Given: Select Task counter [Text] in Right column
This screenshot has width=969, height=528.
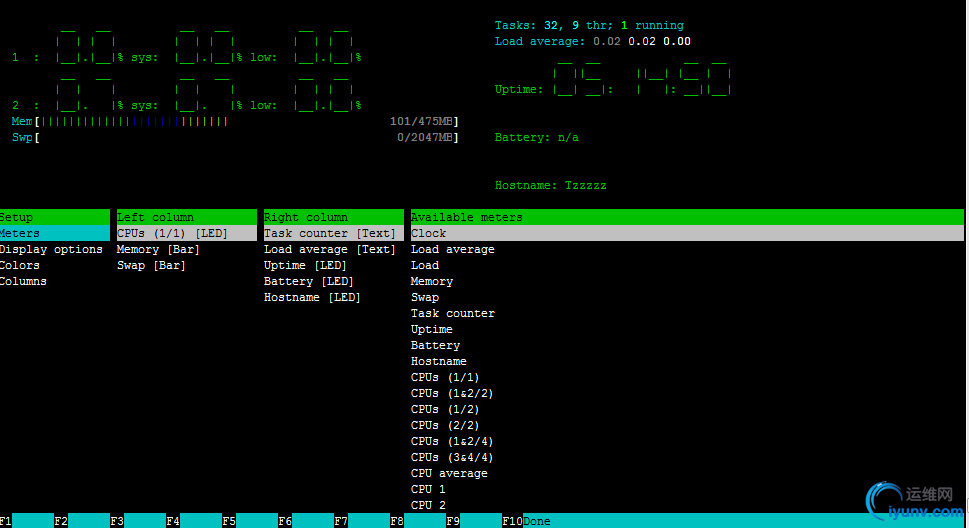Looking at the screenshot, I should [334, 233].
